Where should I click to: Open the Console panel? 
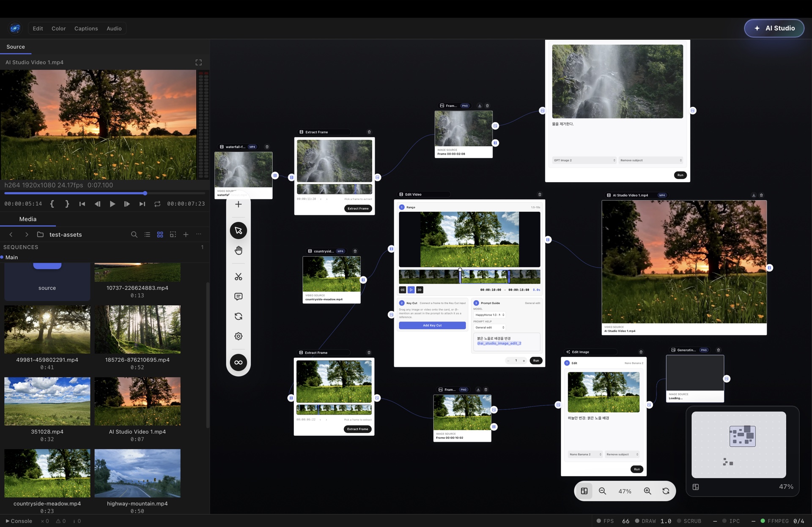point(19,521)
